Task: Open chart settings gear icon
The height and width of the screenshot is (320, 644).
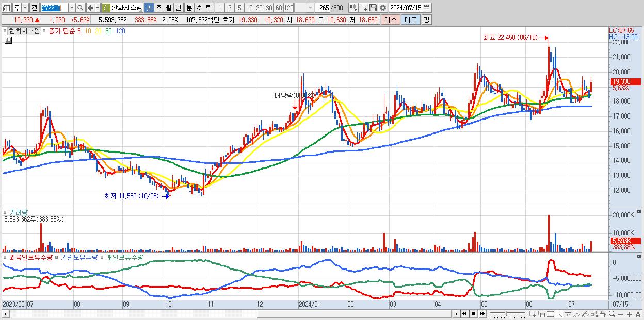Action: [382, 8]
